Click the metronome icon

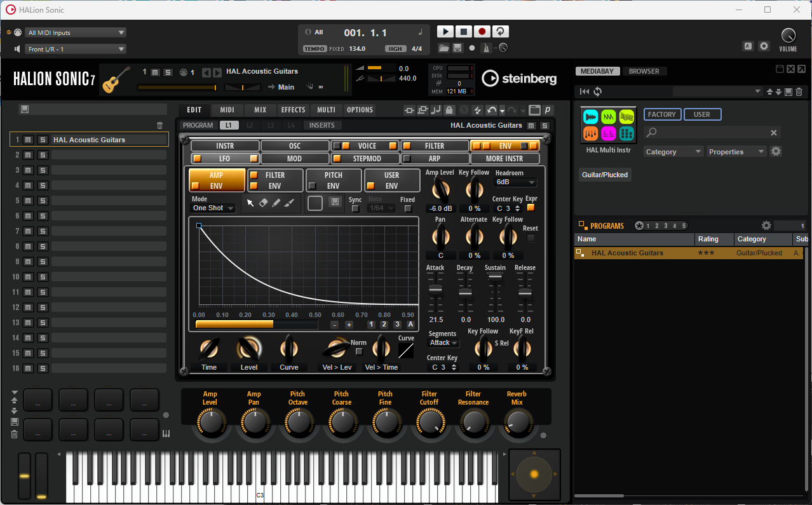coord(486,48)
